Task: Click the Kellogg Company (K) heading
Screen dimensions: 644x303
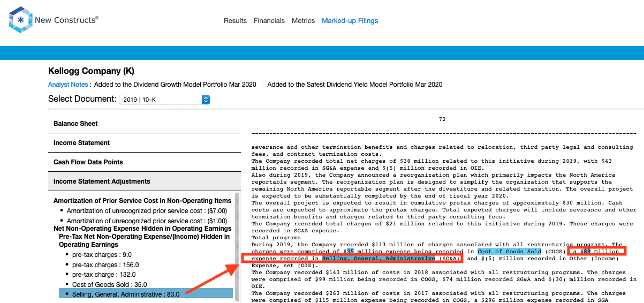Action: tap(91, 71)
